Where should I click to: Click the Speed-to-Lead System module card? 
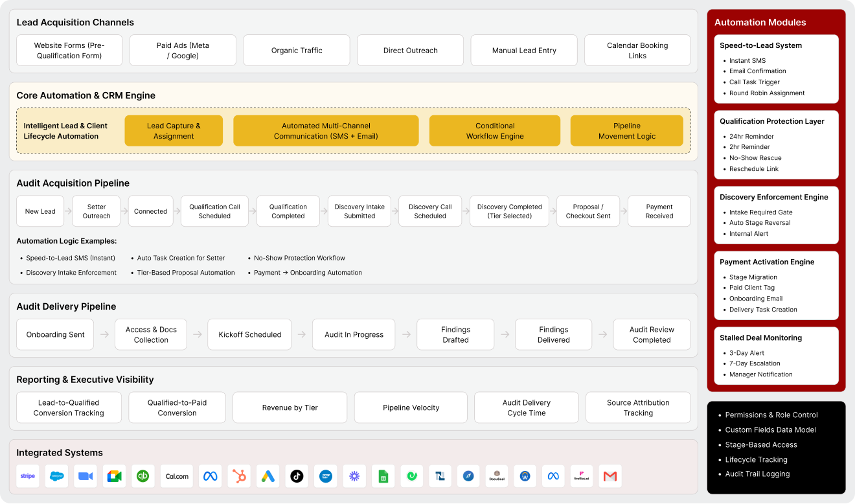tap(776, 69)
